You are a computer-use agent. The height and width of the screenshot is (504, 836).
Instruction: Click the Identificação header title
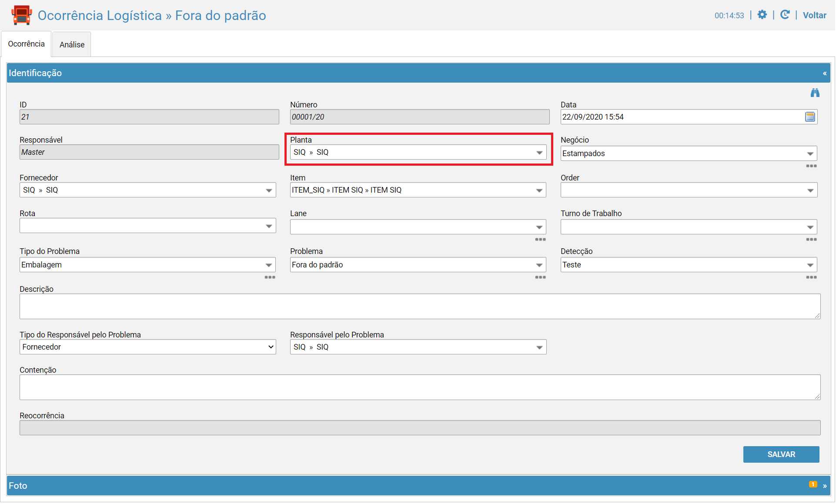[x=35, y=73]
